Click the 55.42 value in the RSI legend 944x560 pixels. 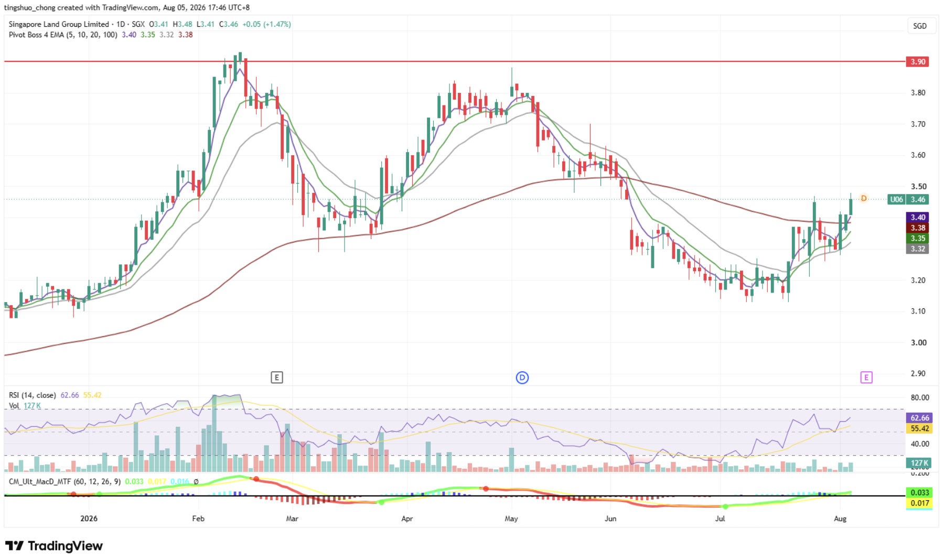(92, 395)
